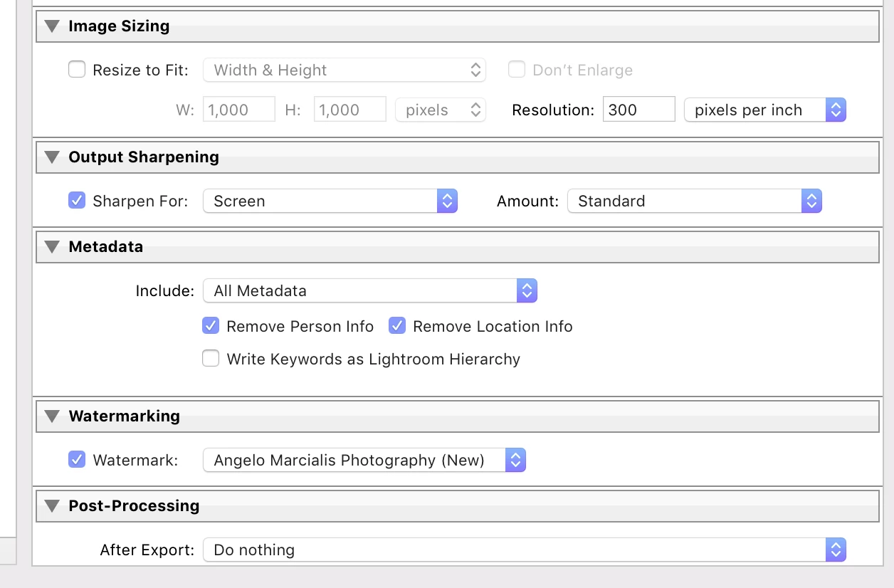894x588 pixels.
Task: Open the Angelo Marcialis Photography watermark dropdown
Action: point(364,460)
